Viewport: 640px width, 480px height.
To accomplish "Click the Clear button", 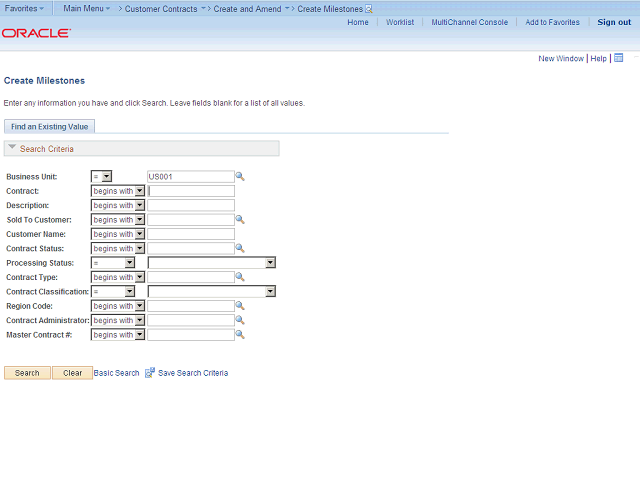I will [x=72, y=373].
